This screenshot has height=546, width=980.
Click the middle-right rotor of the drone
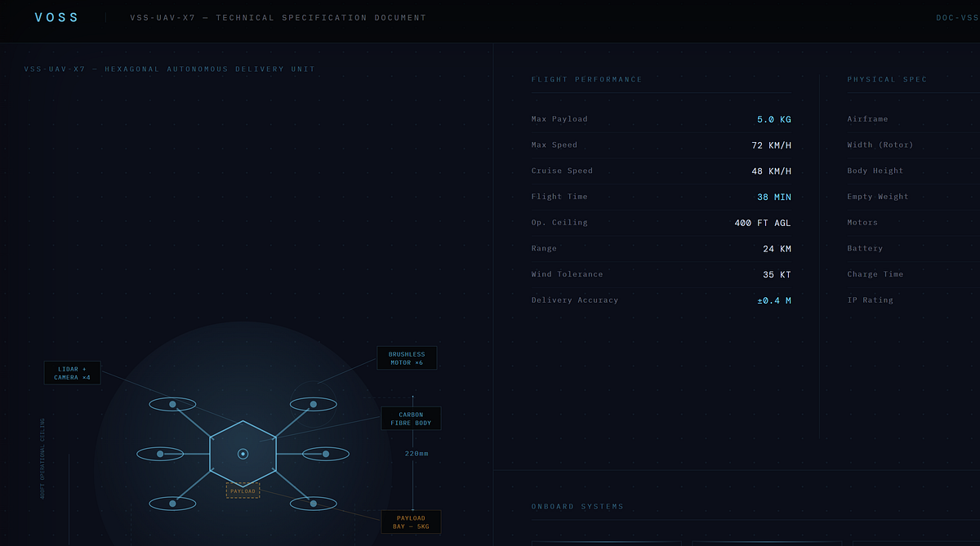tap(326, 454)
